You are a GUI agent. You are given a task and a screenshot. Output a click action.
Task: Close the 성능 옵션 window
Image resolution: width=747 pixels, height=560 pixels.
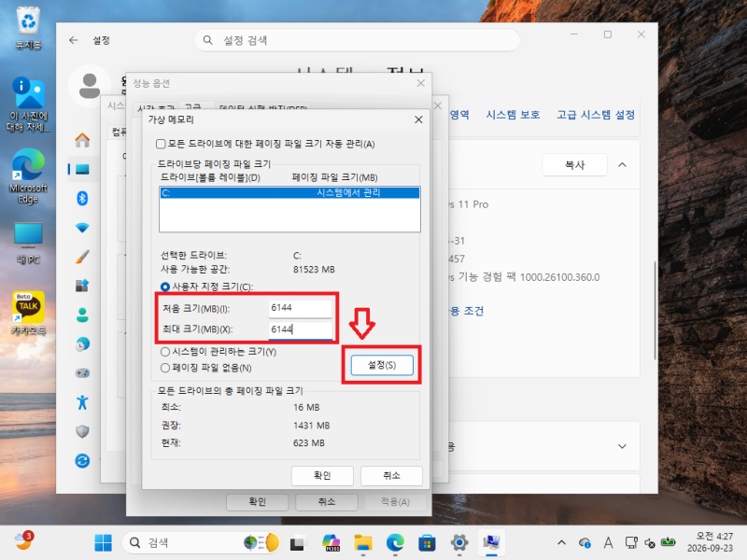pyautogui.click(x=421, y=83)
